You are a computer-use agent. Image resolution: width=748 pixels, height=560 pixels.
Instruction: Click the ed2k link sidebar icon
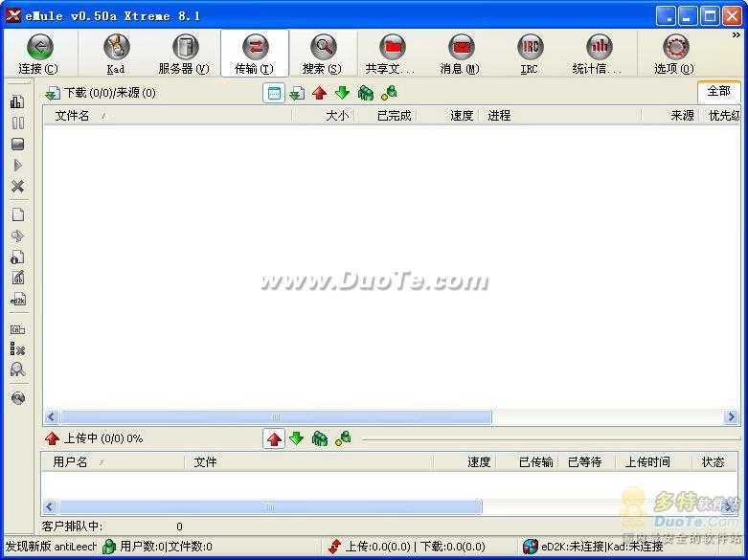coord(17,300)
